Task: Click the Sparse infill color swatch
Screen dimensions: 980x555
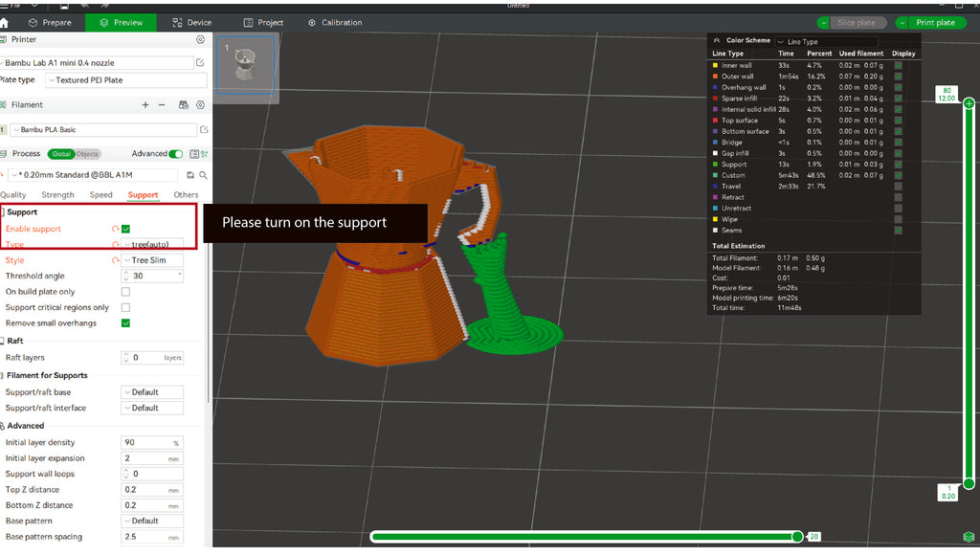Action: point(716,99)
